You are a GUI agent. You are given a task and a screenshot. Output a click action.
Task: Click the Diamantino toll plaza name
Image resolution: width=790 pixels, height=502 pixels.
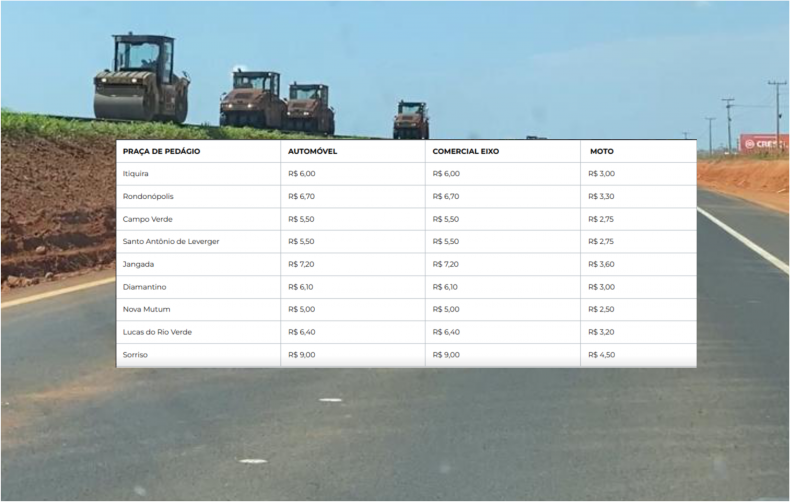(143, 287)
